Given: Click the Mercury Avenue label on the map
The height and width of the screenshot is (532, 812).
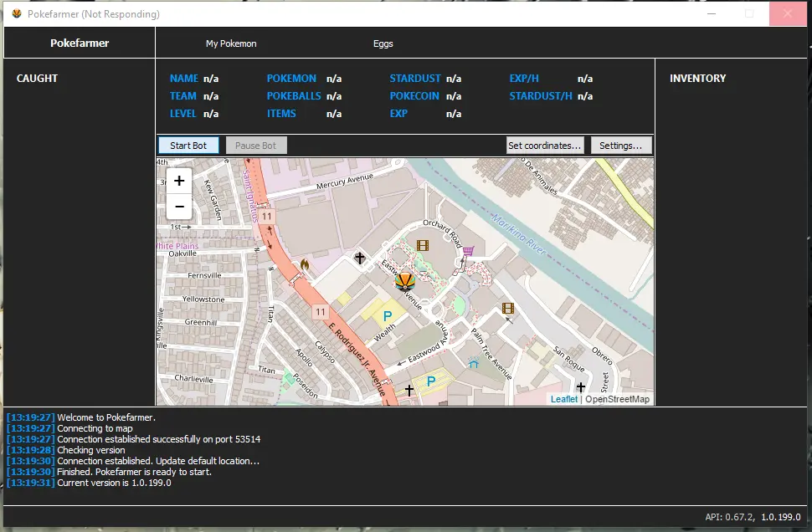Looking at the screenshot, I should coord(345,182).
